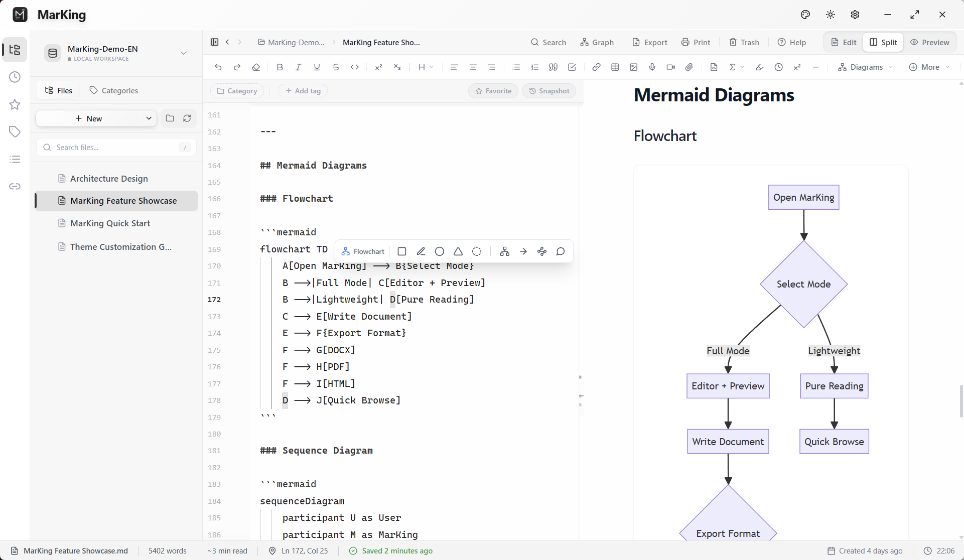Add a rectangle node in Flowchart toolbar
This screenshot has height=560, width=964.
click(x=402, y=251)
